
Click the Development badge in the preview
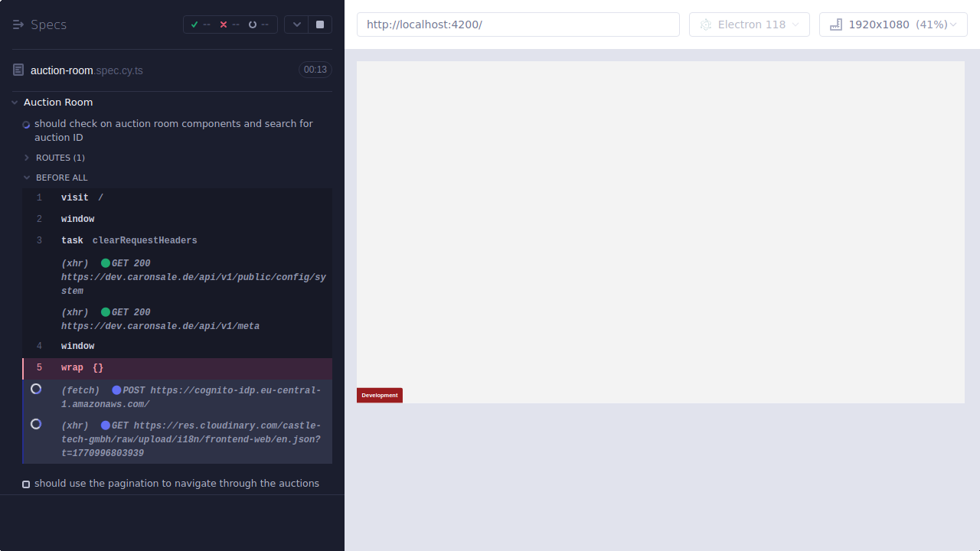pyautogui.click(x=379, y=395)
